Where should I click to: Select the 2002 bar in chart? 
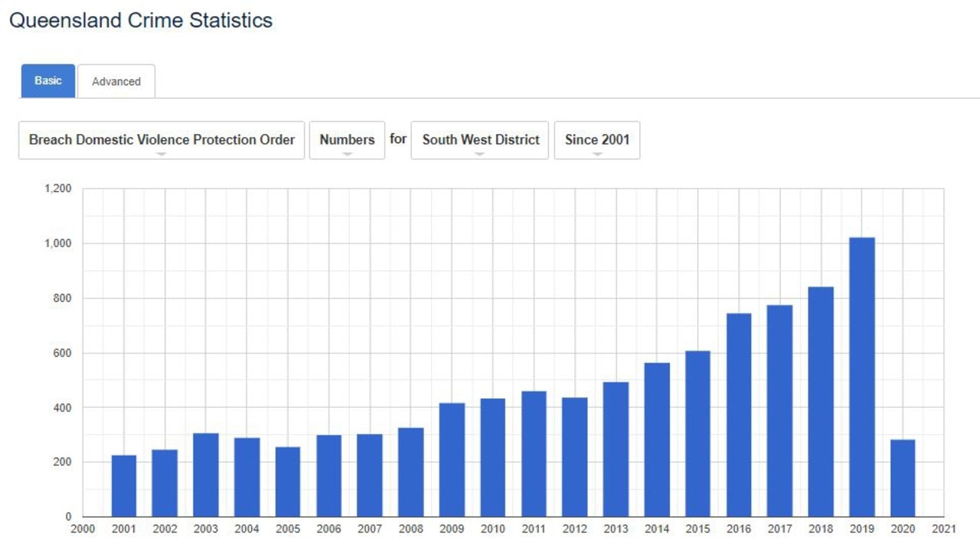[x=165, y=483]
